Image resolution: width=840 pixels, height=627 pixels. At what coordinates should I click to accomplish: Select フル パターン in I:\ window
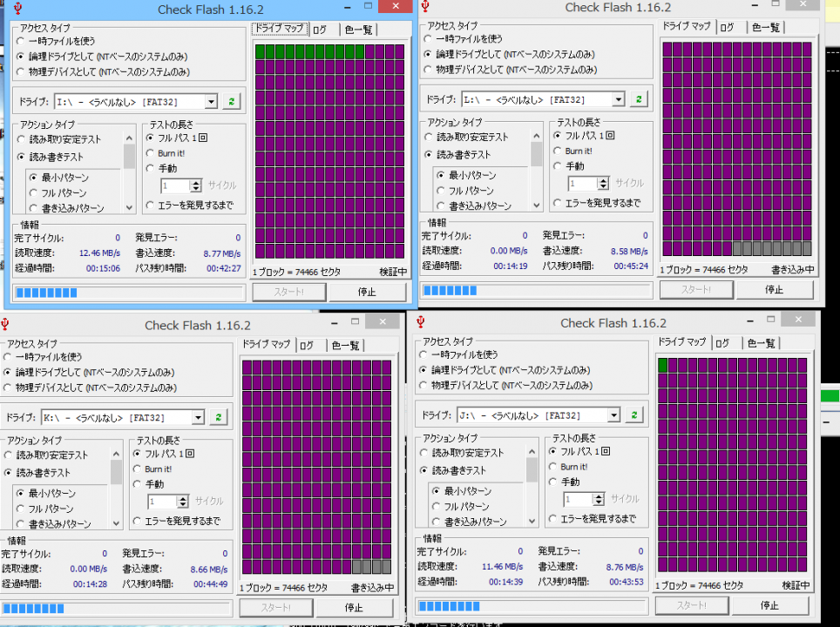[58, 192]
